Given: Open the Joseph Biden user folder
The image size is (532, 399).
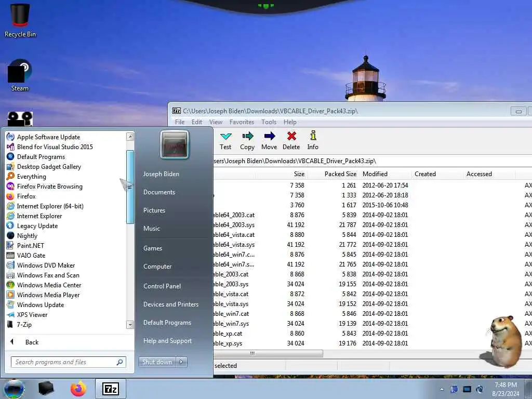Looking at the screenshot, I should (161, 174).
